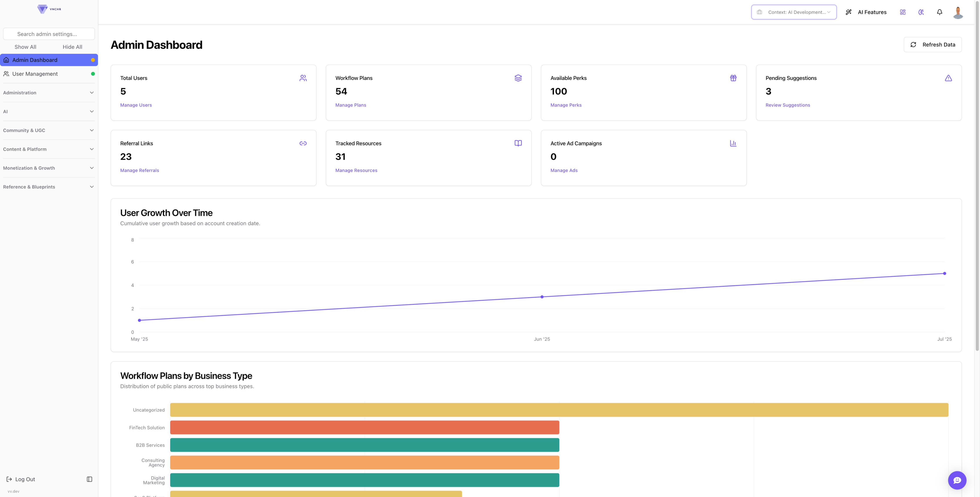Image resolution: width=980 pixels, height=497 pixels.
Task: Expand the Administration sidebar section
Action: pos(49,93)
